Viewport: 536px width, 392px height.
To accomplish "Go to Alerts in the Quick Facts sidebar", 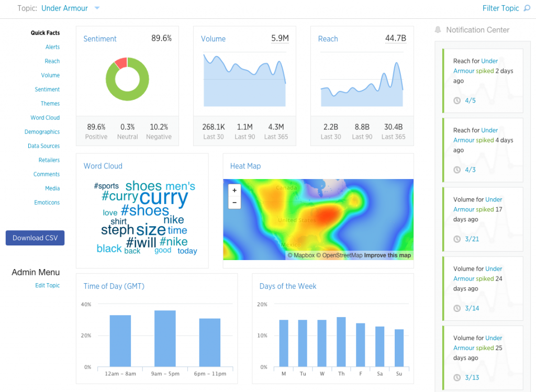I will (53, 47).
